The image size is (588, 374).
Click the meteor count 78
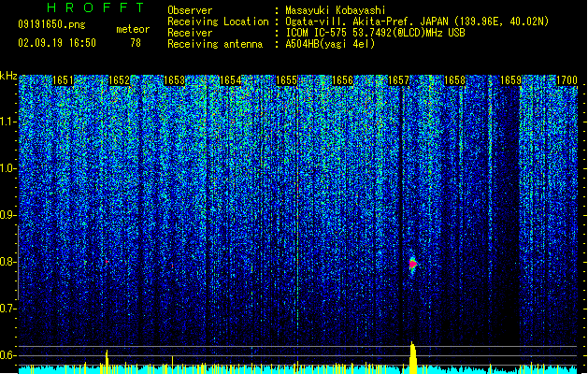[x=136, y=43]
